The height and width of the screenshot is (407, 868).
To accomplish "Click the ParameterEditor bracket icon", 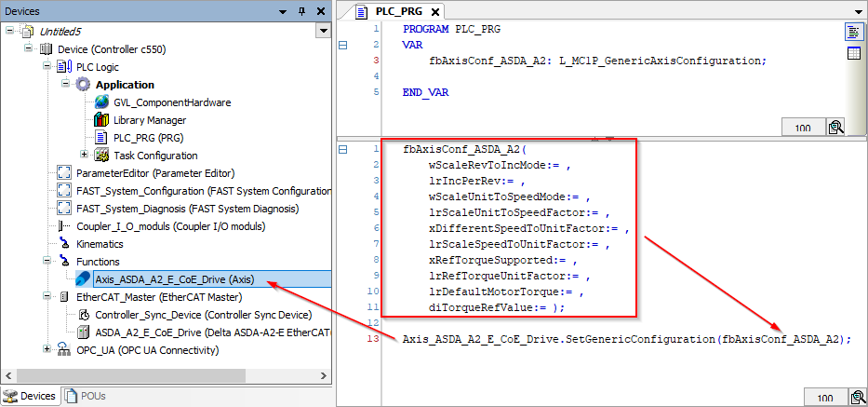I will pyautogui.click(x=65, y=173).
